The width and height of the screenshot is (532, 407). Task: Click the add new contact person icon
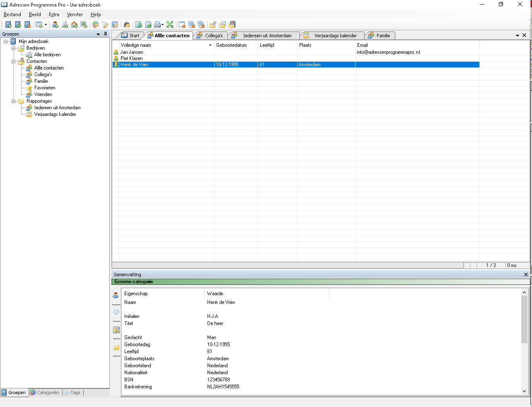click(55, 25)
